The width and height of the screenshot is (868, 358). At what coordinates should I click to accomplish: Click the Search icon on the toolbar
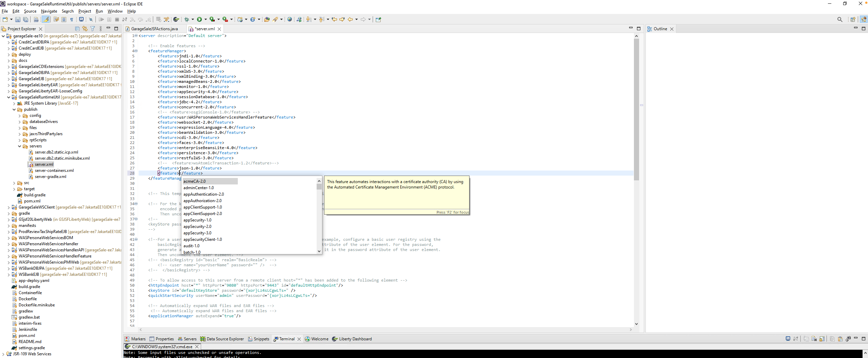tap(839, 19)
